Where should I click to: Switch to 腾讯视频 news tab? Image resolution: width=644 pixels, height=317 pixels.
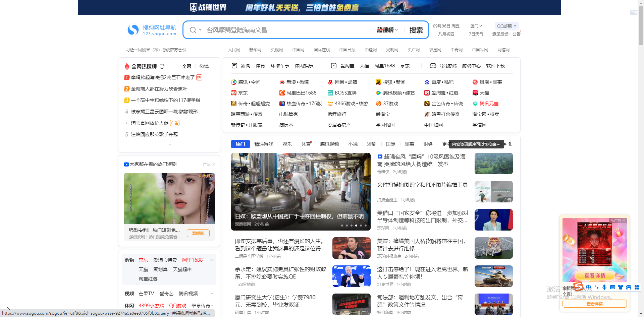coord(329,144)
